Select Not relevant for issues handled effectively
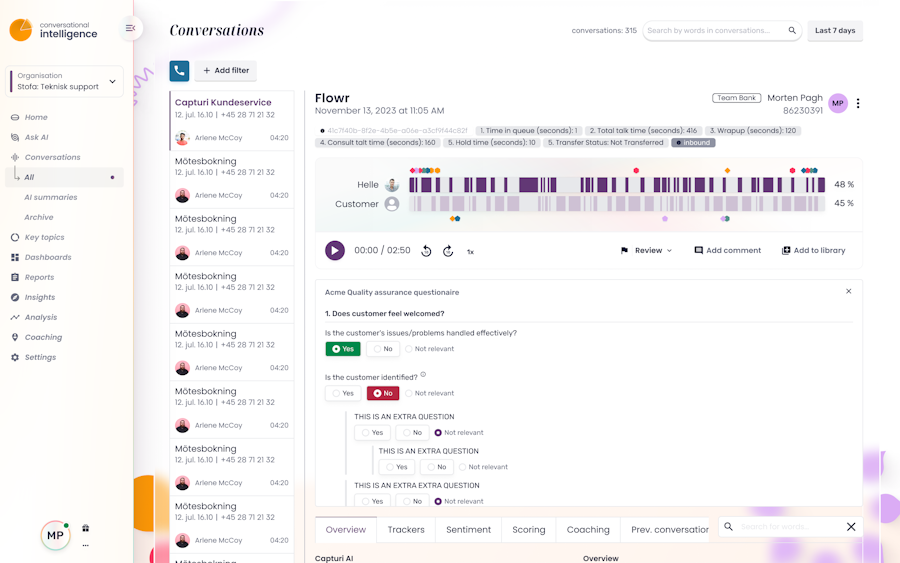Screen dimensions: 900x563 pyautogui.click(x=429, y=349)
